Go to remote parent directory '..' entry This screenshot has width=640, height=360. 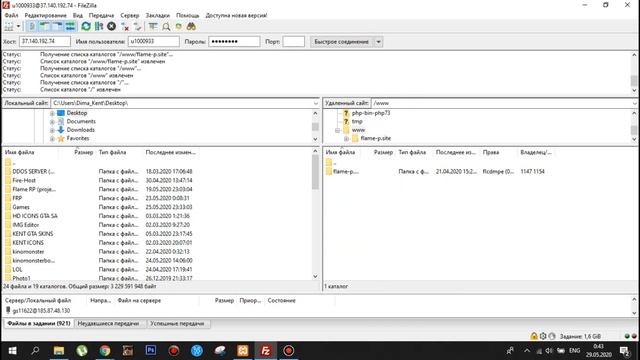pyautogui.click(x=331, y=162)
